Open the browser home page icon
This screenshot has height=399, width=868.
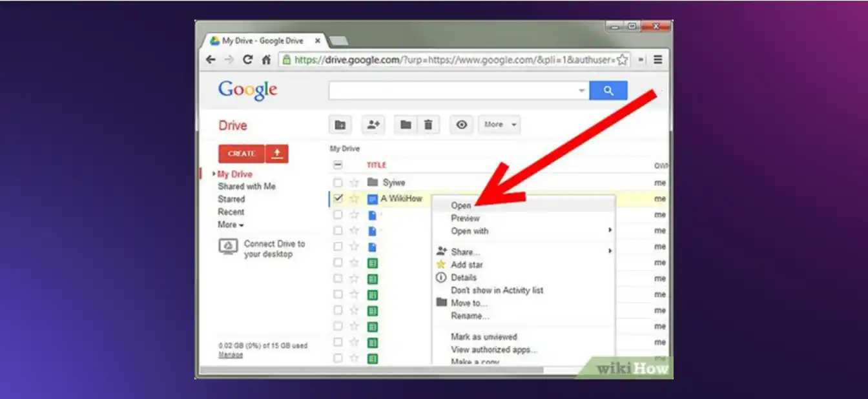266,59
